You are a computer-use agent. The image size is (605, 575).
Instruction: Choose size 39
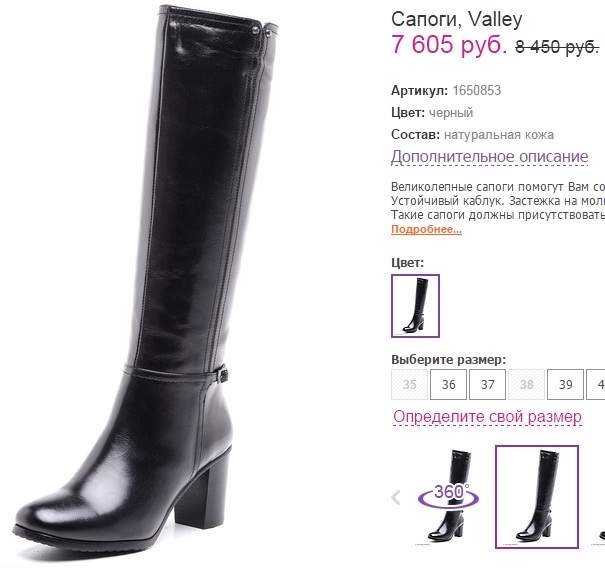pyautogui.click(x=565, y=384)
